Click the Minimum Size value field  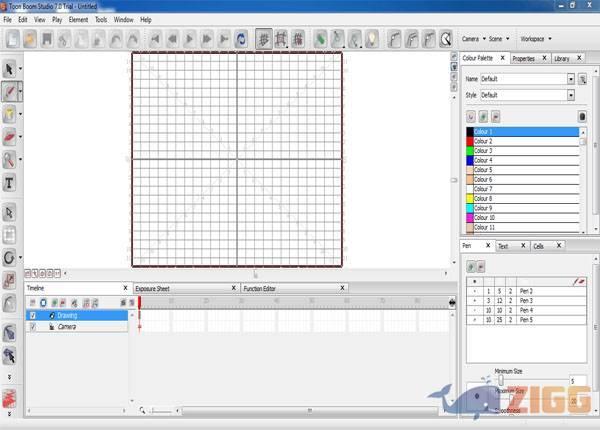[578, 381]
